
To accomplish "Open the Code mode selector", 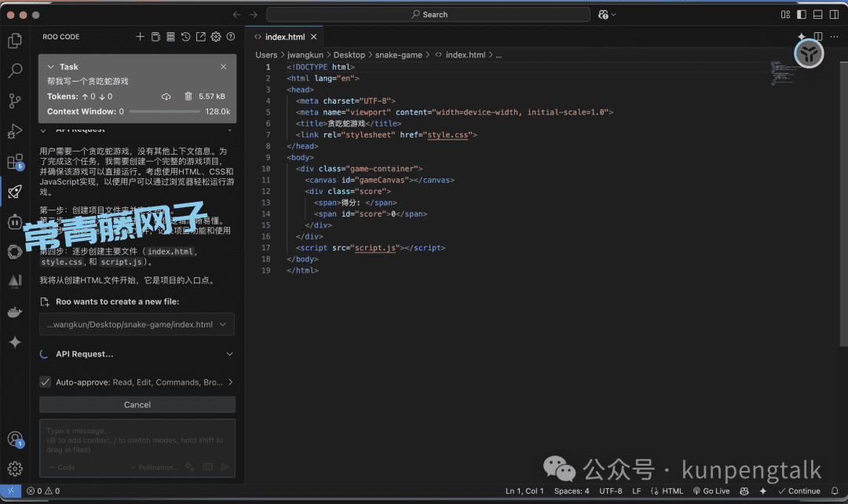I will click(x=66, y=466).
